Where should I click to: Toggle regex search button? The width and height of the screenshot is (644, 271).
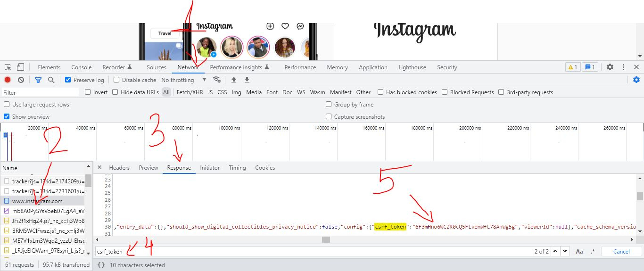click(x=593, y=252)
